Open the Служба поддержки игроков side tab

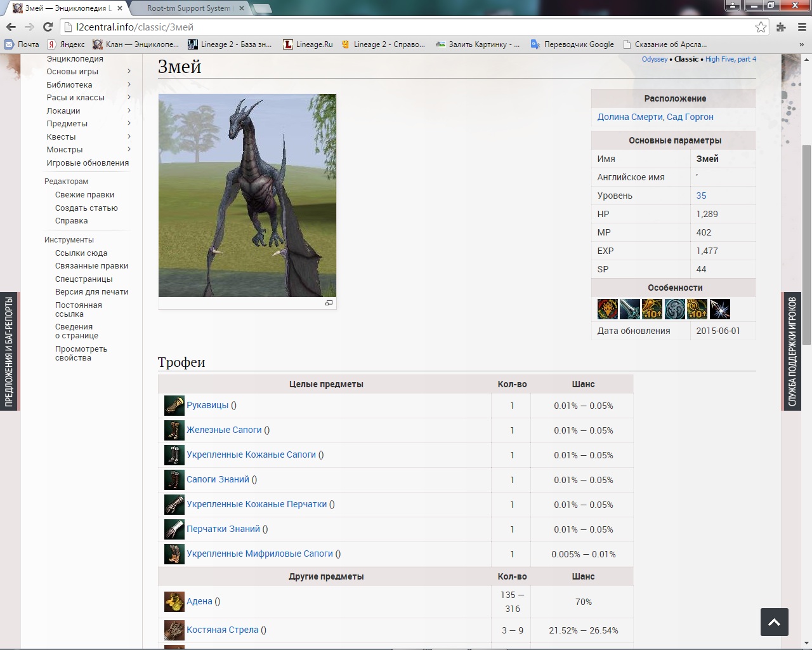792,351
